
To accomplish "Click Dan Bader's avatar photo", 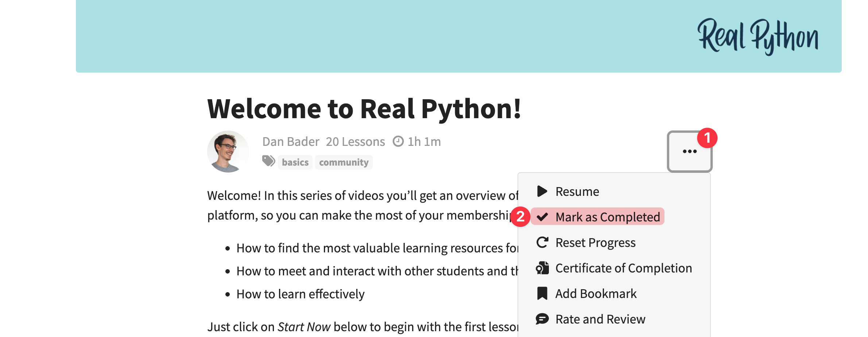I will pos(228,151).
